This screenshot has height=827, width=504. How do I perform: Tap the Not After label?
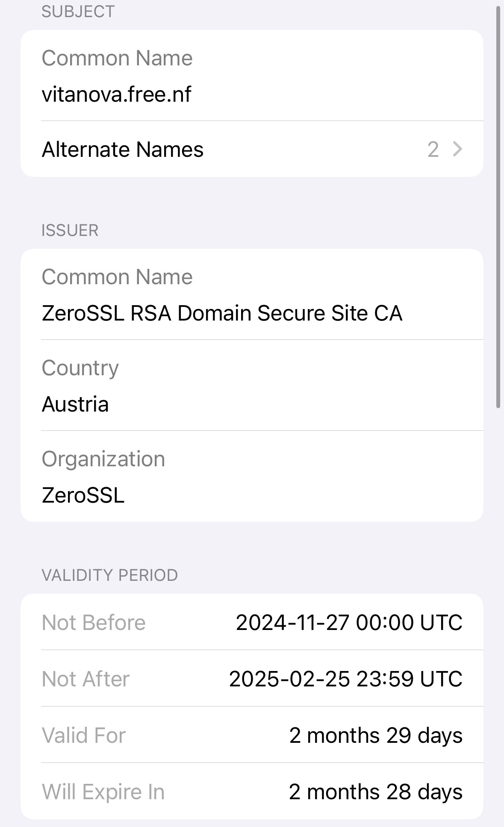(85, 679)
